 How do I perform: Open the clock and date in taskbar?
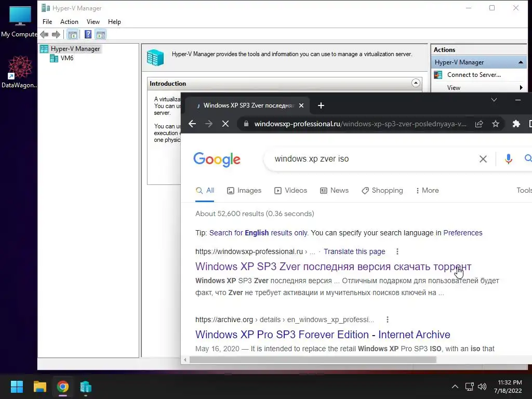[508, 387]
